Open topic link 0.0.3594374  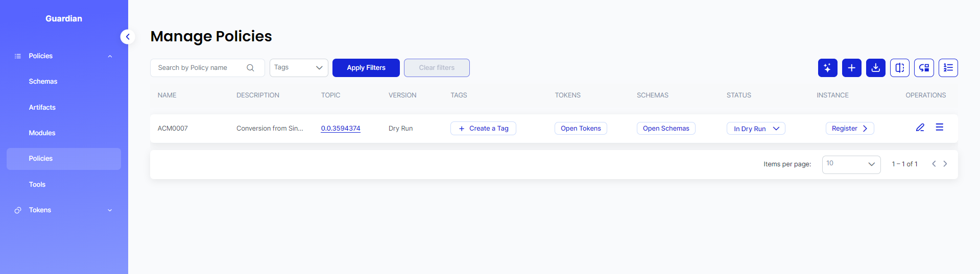[x=341, y=129]
